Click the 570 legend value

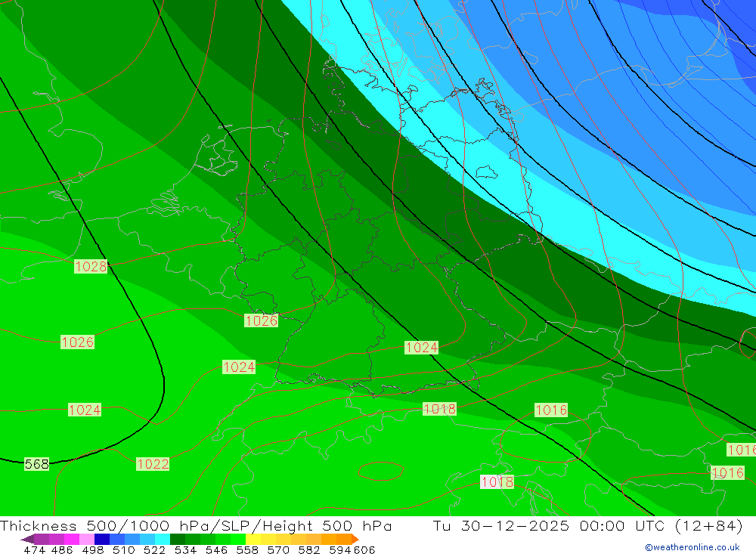(278, 550)
